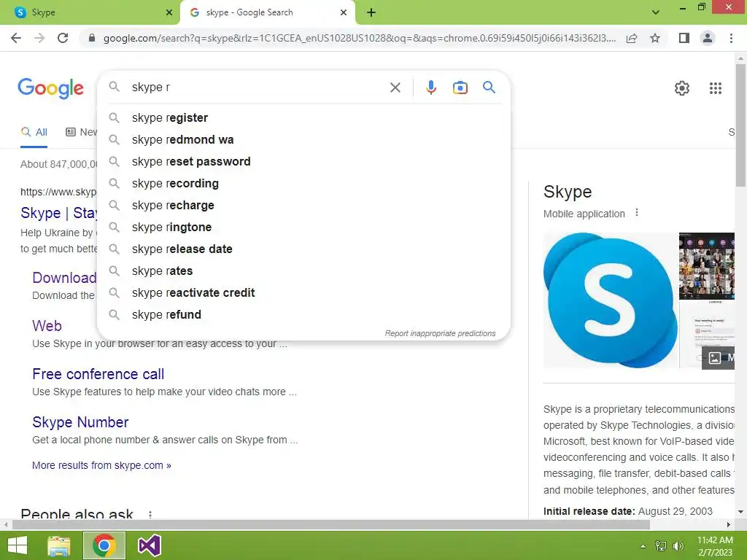Open More results from skype.com
747x560 pixels.
pos(101,465)
